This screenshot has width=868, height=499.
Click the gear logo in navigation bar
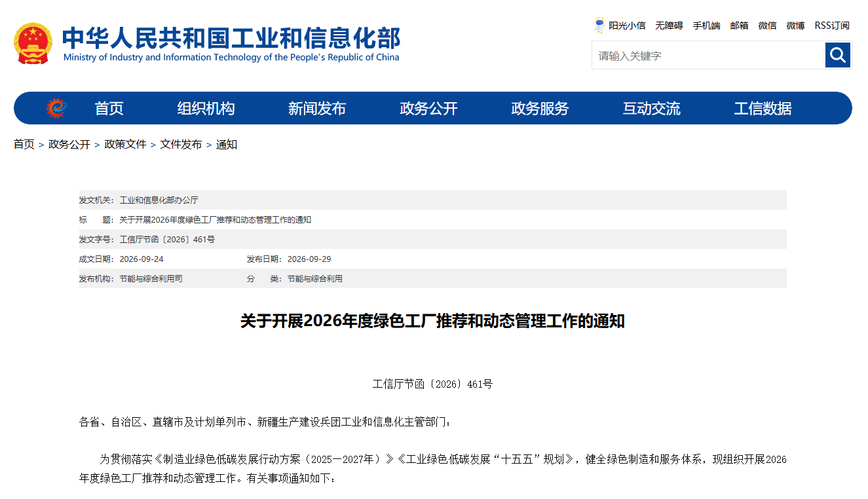(56, 108)
